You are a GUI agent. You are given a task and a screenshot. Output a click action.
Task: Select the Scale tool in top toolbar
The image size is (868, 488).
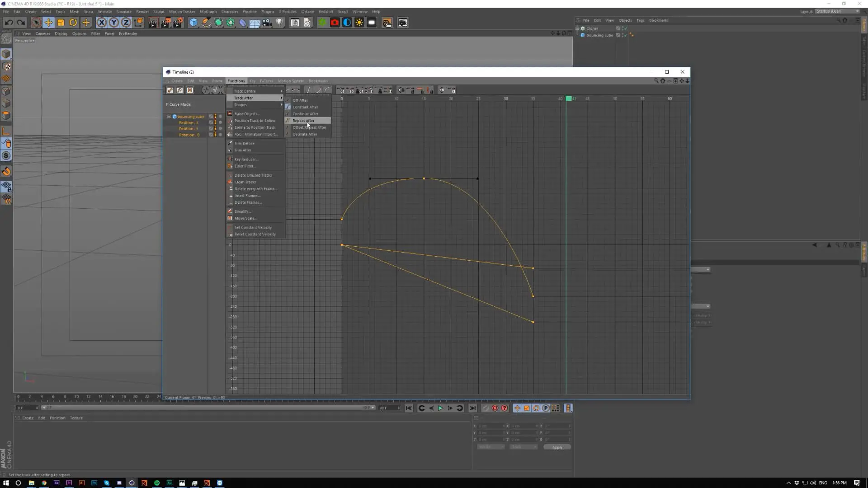pyautogui.click(x=61, y=23)
